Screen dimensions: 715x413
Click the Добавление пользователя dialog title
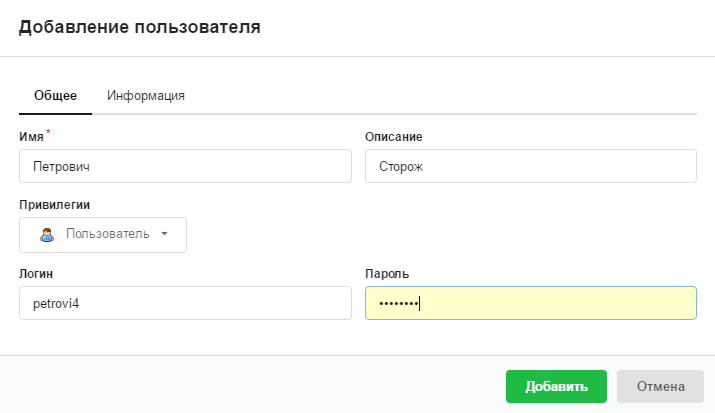tap(139, 28)
